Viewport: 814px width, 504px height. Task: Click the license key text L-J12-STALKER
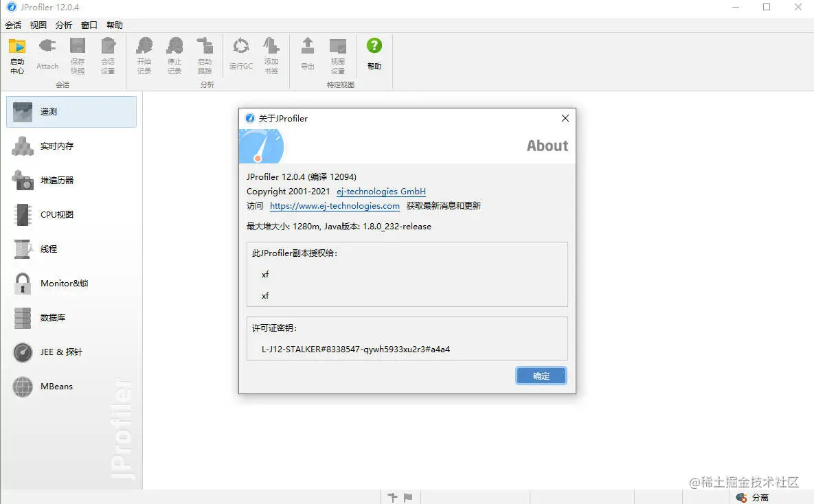pos(356,350)
